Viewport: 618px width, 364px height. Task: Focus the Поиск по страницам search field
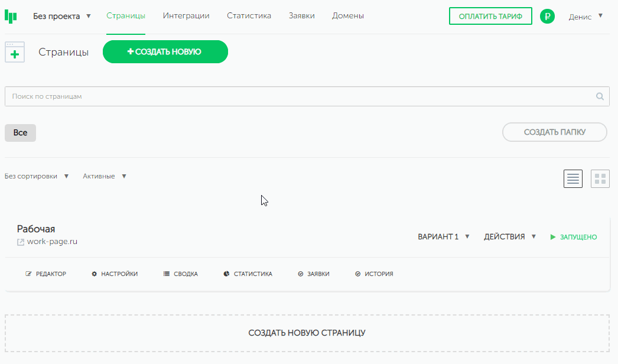click(295, 97)
